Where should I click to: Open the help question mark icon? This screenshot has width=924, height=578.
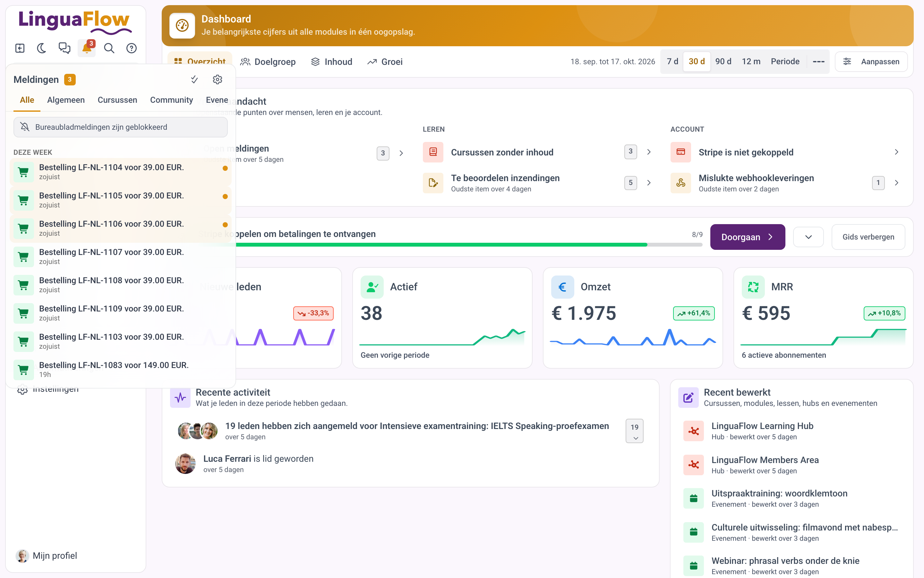pyautogui.click(x=131, y=48)
